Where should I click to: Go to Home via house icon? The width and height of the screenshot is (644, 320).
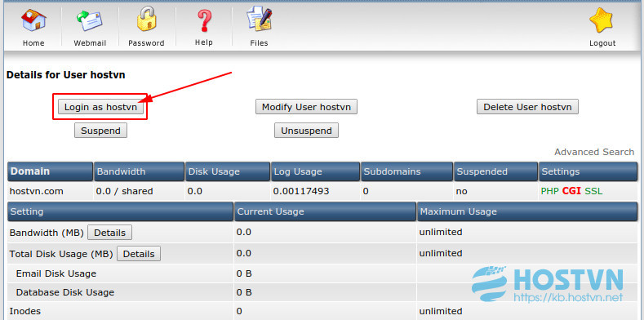click(33, 20)
